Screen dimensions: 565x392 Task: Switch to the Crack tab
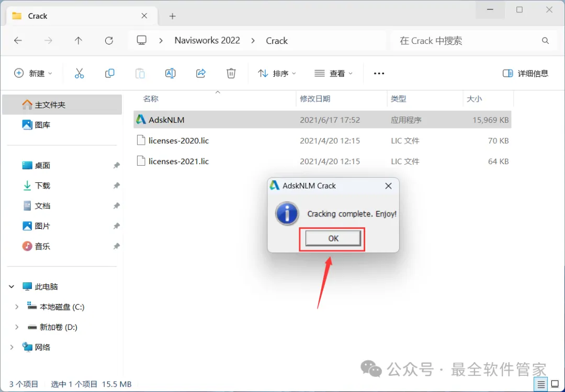point(82,16)
